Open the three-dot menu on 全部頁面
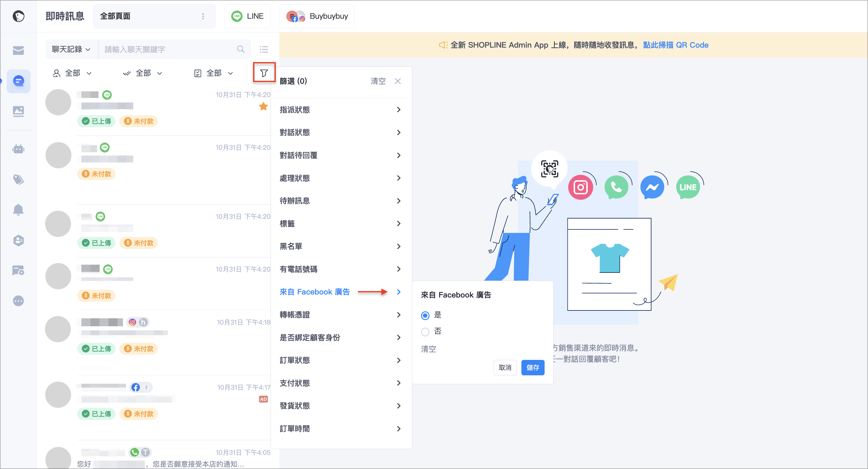This screenshot has height=469, width=868. [x=203, y=16]
